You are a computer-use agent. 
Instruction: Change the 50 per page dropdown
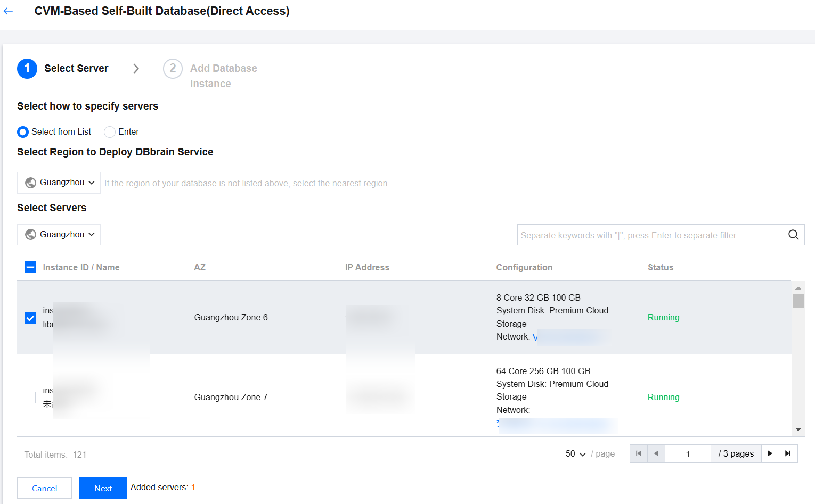(x=575, y=454)
